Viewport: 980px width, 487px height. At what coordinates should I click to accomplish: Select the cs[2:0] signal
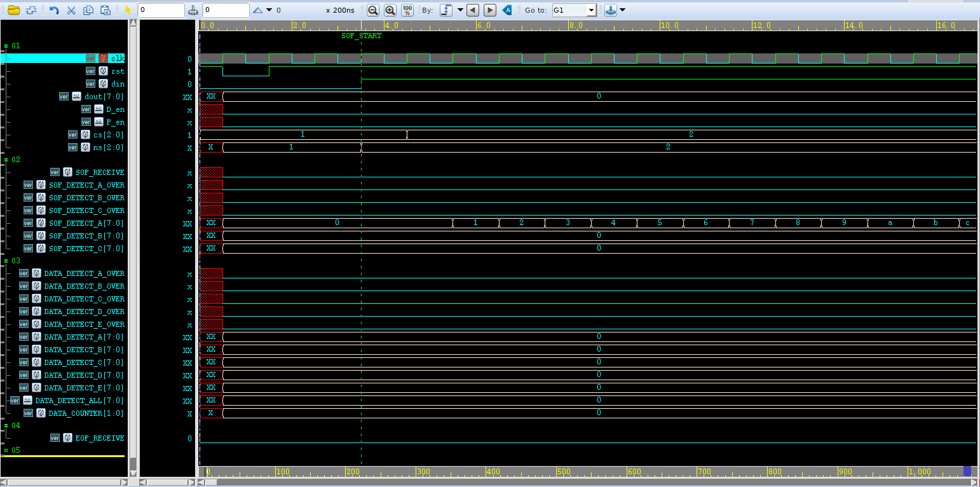[109, 135]
